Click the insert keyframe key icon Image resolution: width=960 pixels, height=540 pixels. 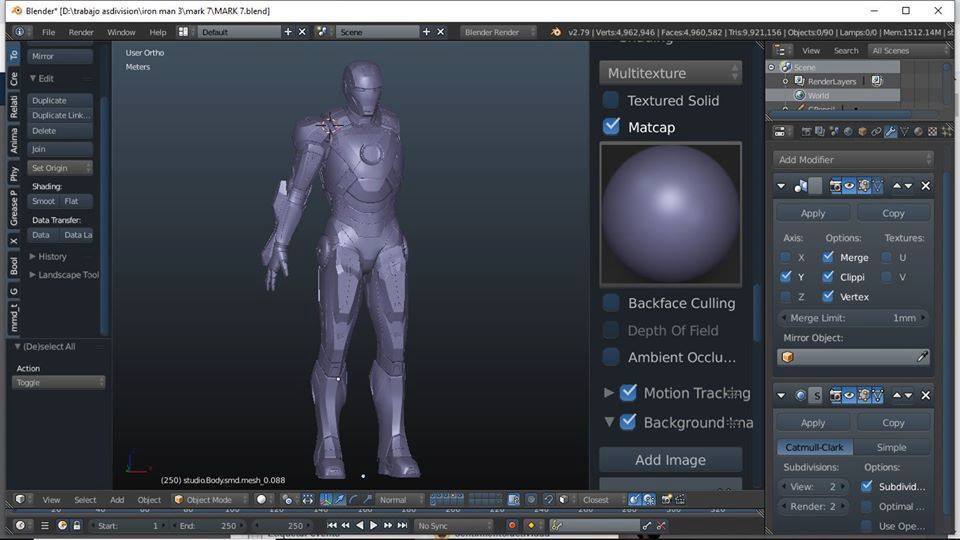[647, 525]
